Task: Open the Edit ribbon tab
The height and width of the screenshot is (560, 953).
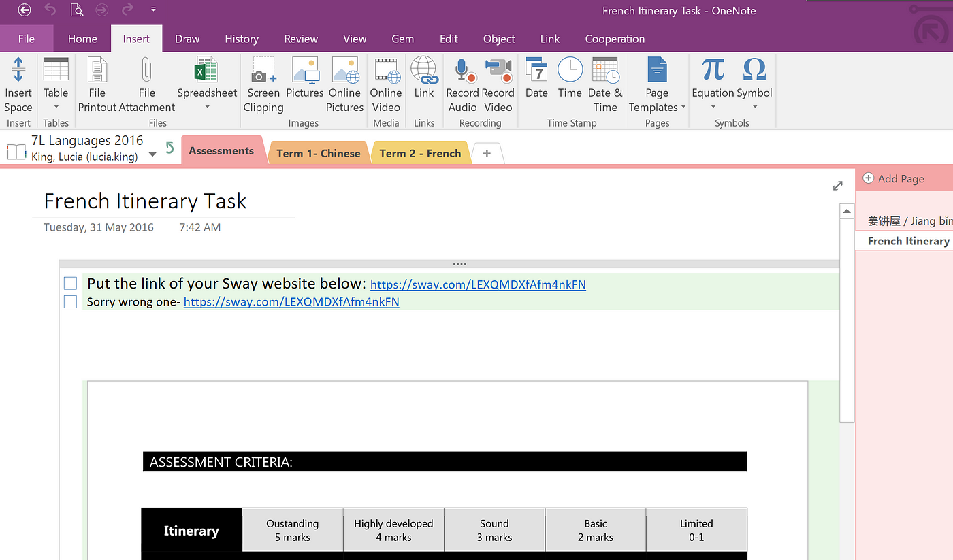Action: tap(449, 39)
